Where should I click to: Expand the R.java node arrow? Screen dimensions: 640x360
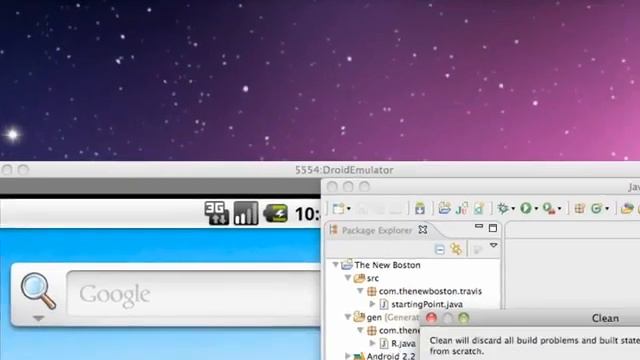point(372,343)
